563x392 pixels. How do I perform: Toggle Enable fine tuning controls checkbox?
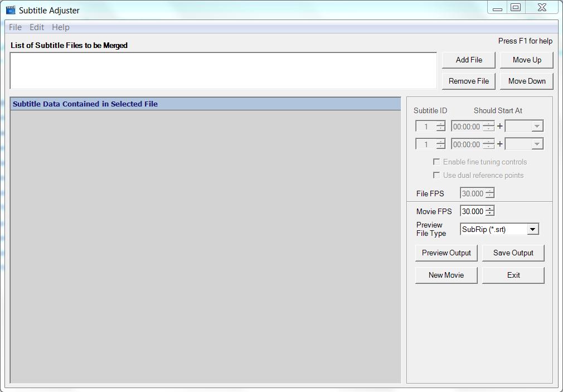coord(436,162)
